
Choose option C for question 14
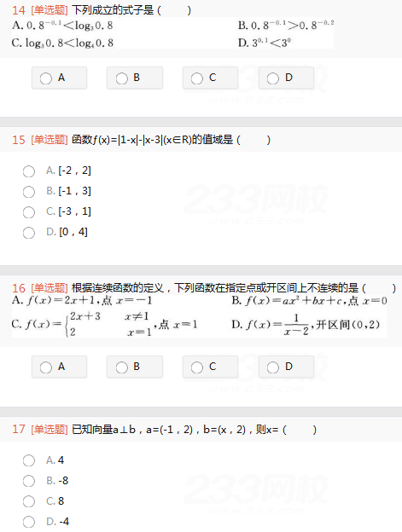click(210, 78)
